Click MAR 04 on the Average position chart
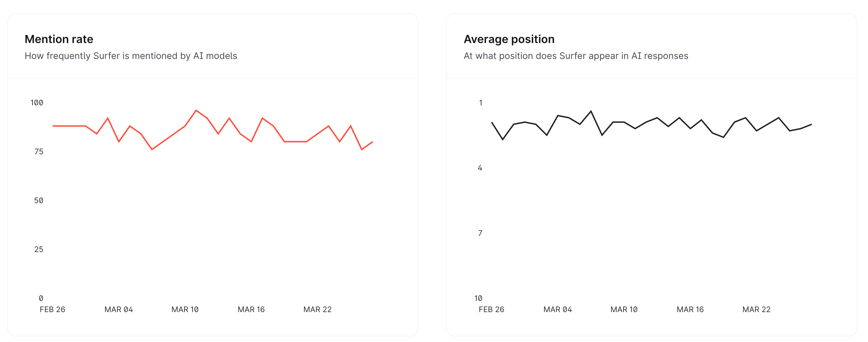Viewport: 868px width, 342px height. pos(558,309)
